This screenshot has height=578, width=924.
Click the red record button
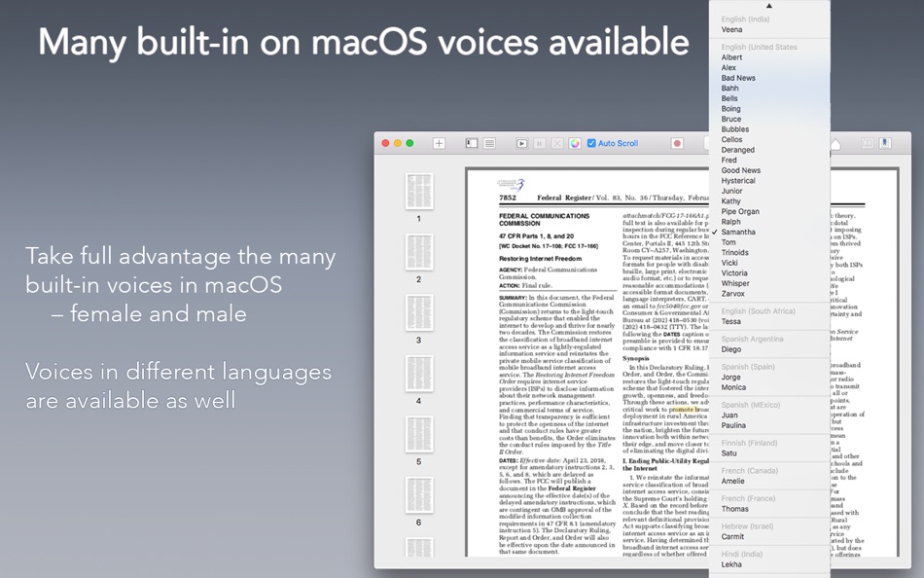tap(677, 143)
